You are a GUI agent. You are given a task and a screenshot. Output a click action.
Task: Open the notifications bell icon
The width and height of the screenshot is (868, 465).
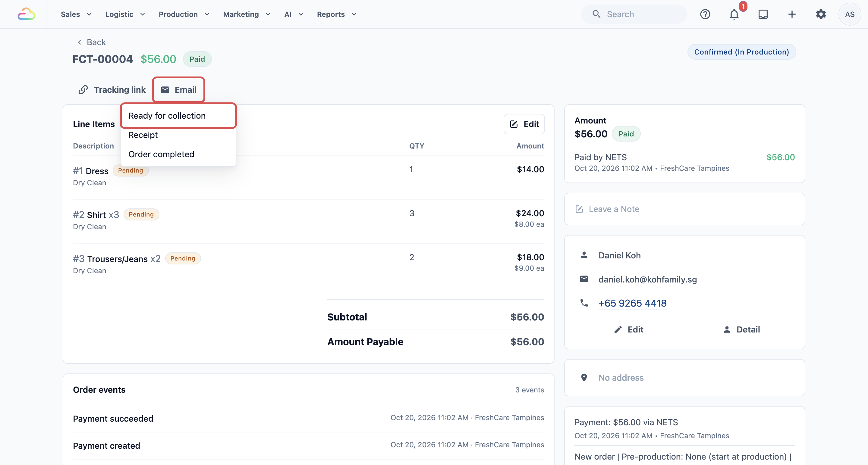(734, 14)
